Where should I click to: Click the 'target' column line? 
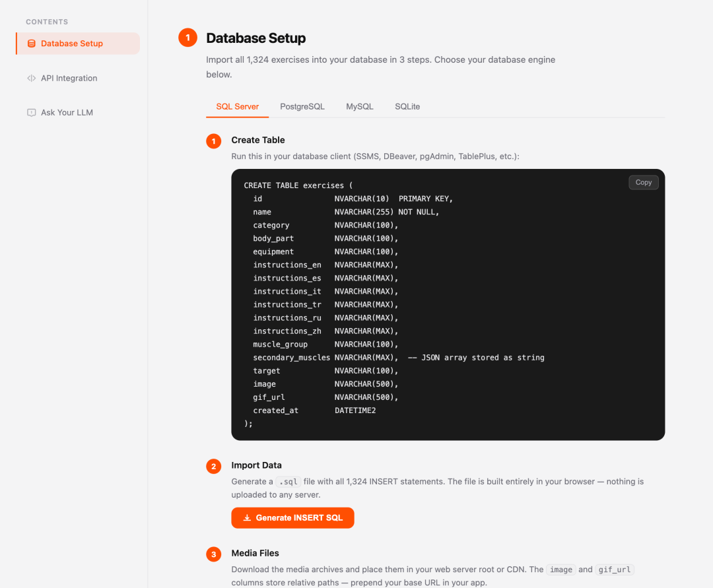(325, 371)
